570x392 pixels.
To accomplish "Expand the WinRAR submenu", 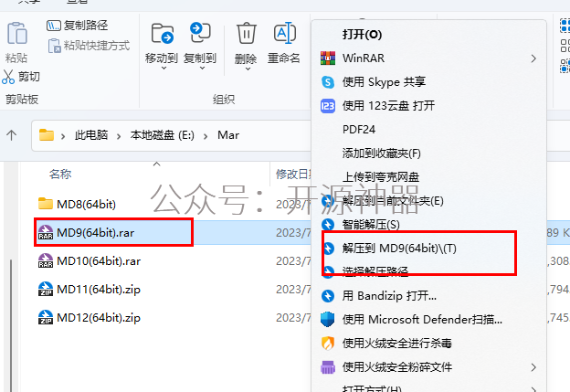I will click(533, 58).
